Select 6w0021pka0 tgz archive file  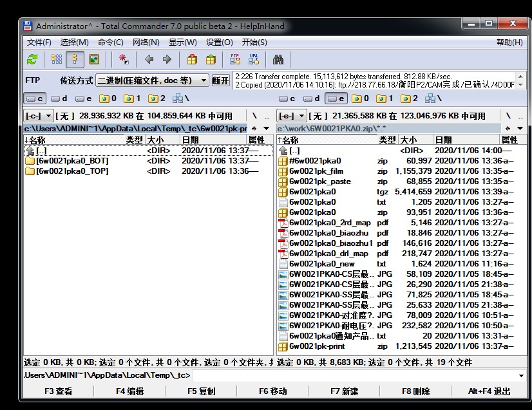(x=401, y=192)
